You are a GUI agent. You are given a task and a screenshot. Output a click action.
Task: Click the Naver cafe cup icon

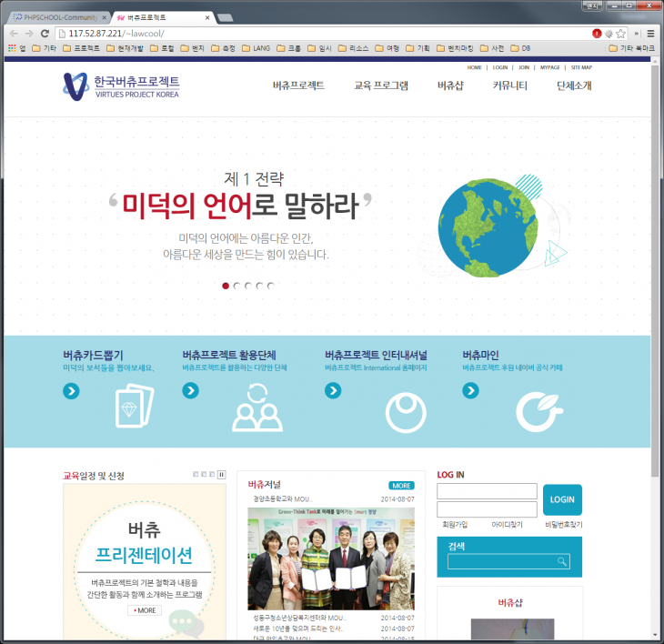click(539, 411)
